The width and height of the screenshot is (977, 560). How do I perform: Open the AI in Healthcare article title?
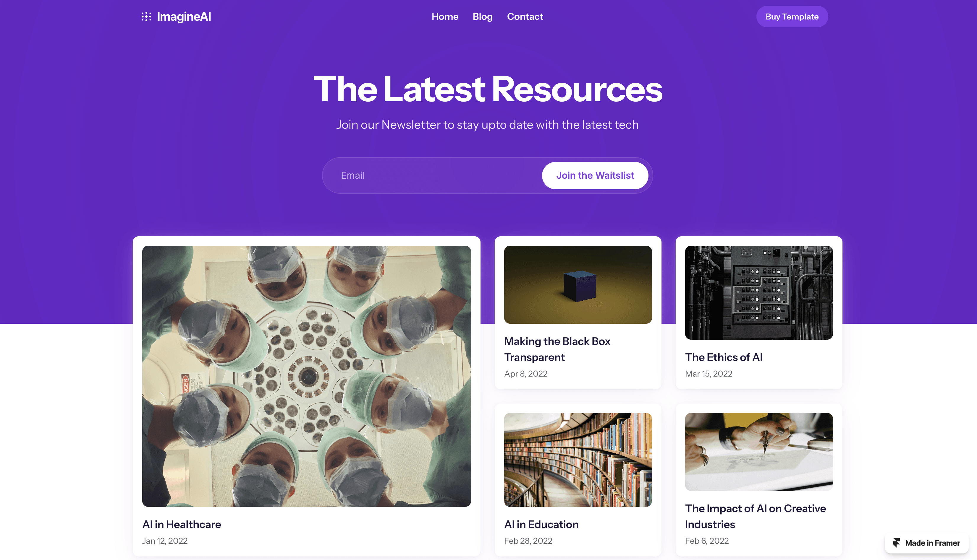coord(182,524)
